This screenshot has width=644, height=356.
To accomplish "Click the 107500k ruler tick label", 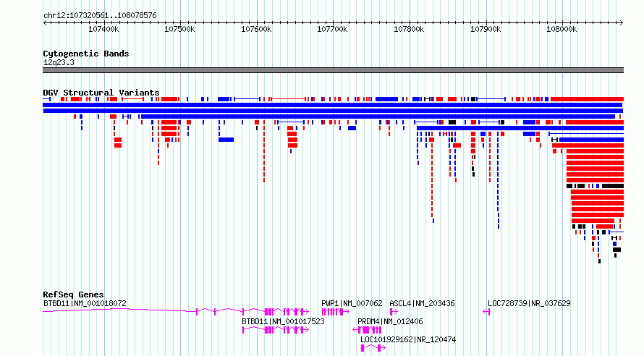I will [x=179, y=29].
